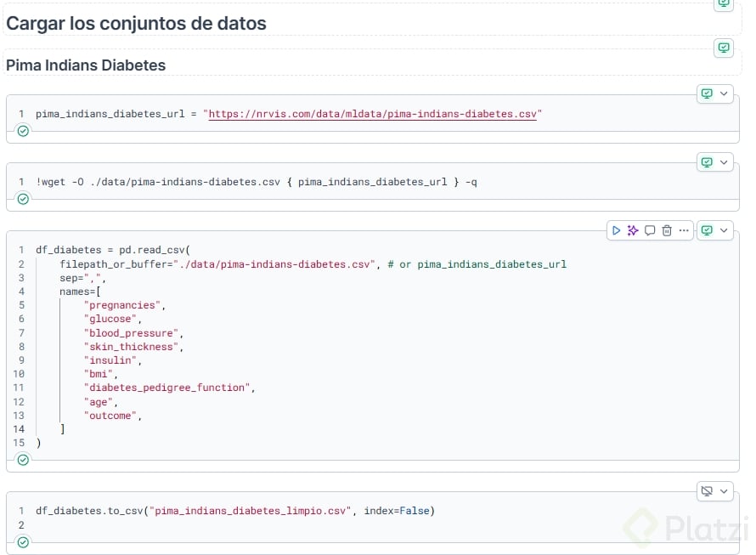Image resolution: width=756 pixels, height=555 pixels.
Task: Open the pima-indians-diabetes.csv URL link
Action: [374, 114]
